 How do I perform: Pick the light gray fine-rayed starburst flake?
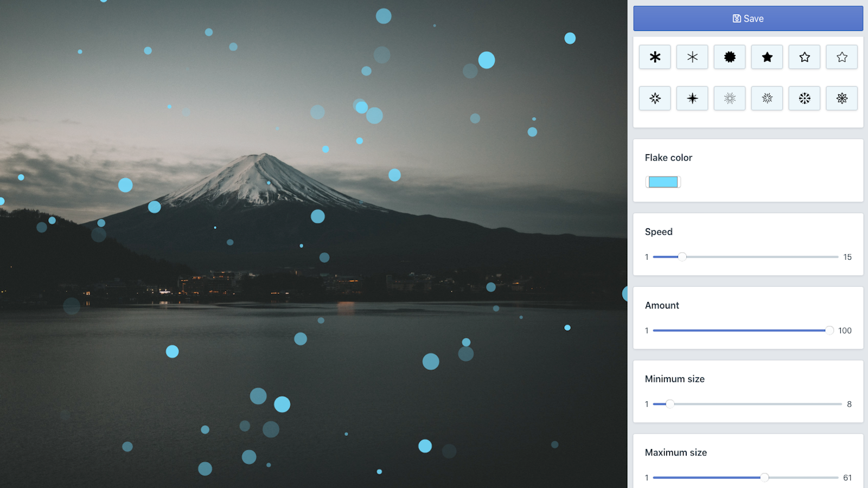pos(730,98)
